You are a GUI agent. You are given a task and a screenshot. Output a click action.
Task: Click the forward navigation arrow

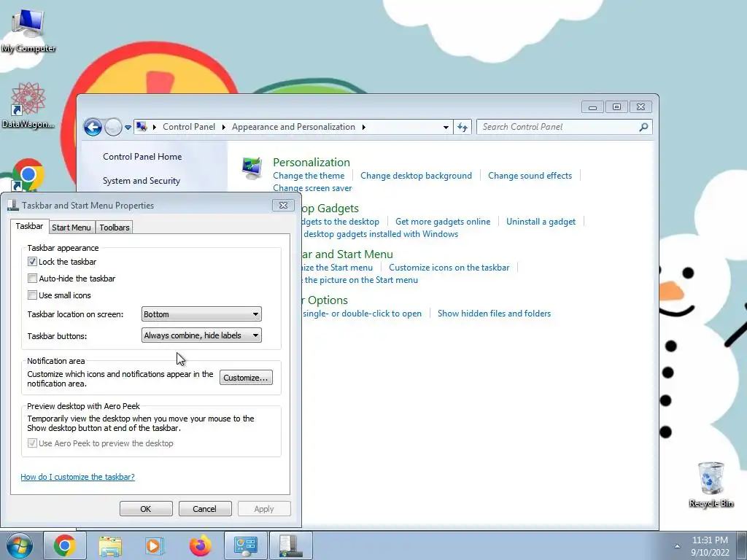(x=113, y=127)
